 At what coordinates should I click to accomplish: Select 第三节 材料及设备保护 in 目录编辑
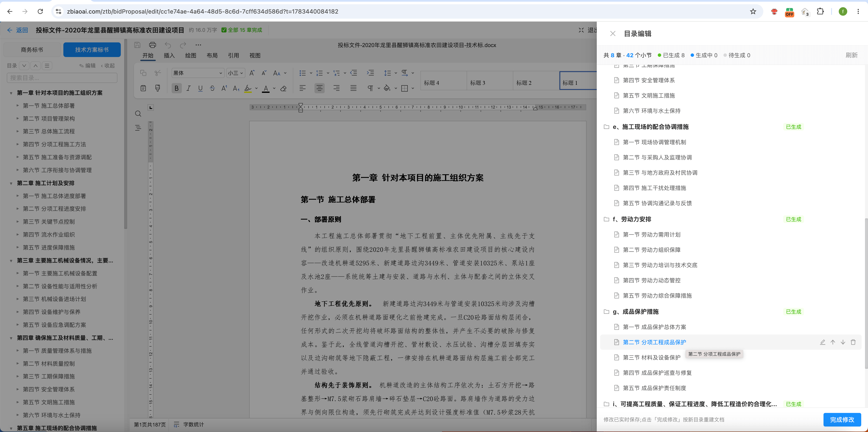651,358
